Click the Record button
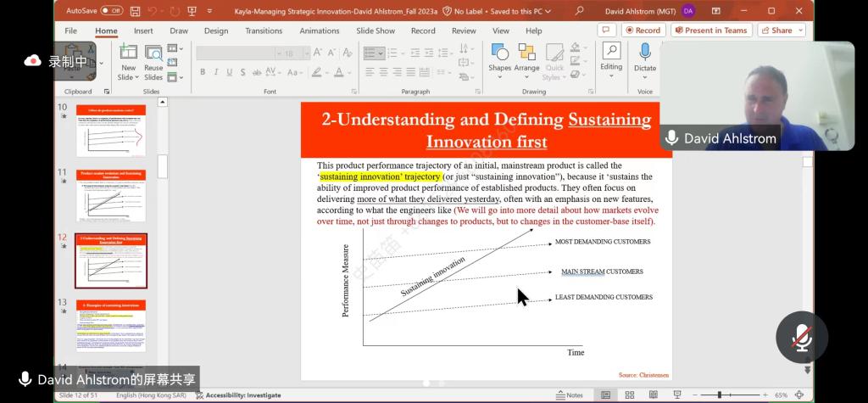The image size is (868, 403). (643, 31)
